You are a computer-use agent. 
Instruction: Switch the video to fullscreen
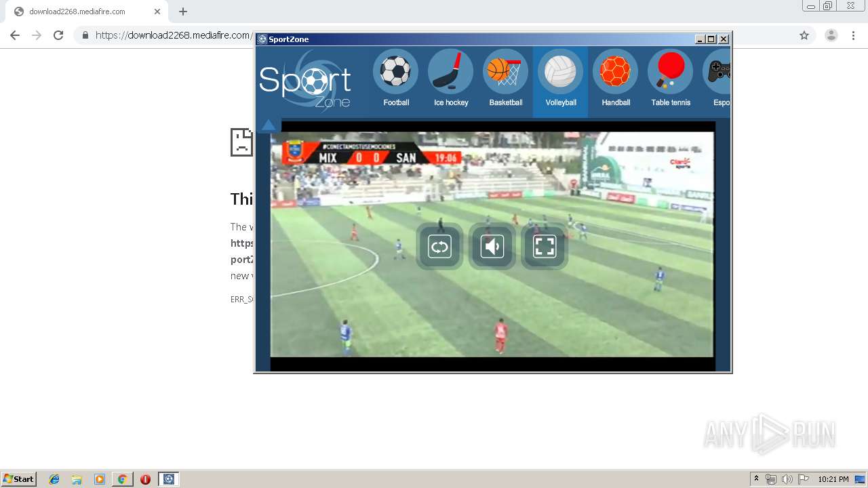tap(545, 246)
